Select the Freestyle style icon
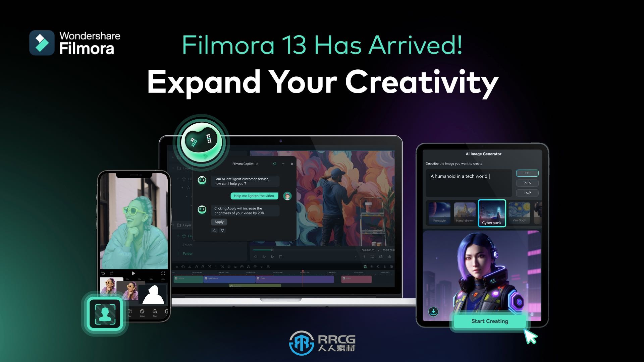Image resolution: width=644 pixels, height=362 pixels. coord(439,212)
